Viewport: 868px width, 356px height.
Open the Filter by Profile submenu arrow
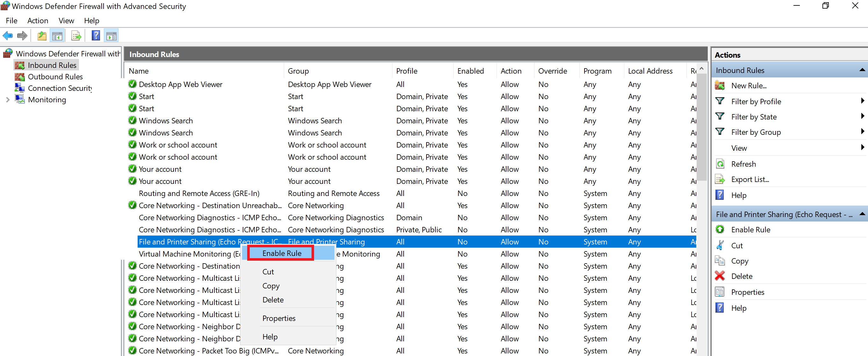click(862, 101)
